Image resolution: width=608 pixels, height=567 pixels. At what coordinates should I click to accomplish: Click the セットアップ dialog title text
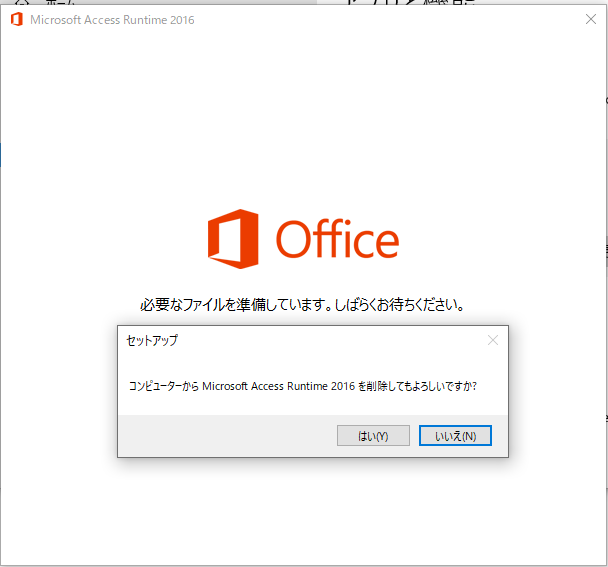[x=152, y=341]
